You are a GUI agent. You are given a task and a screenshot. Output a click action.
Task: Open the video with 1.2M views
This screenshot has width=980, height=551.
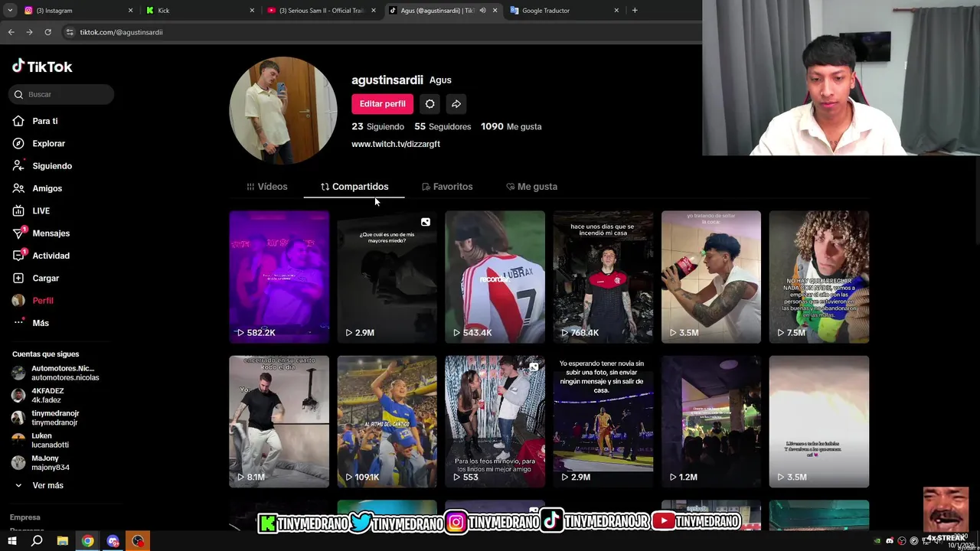(x=710, y=422)
